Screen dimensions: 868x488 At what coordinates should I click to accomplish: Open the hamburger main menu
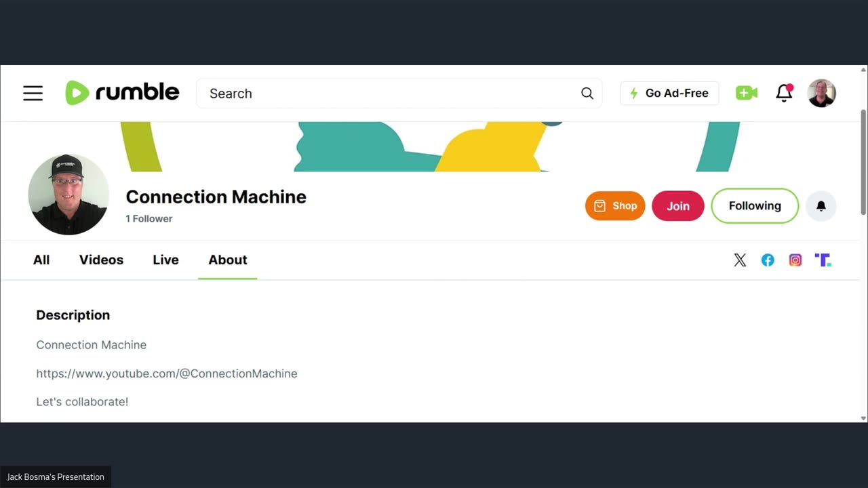[33, 94]
